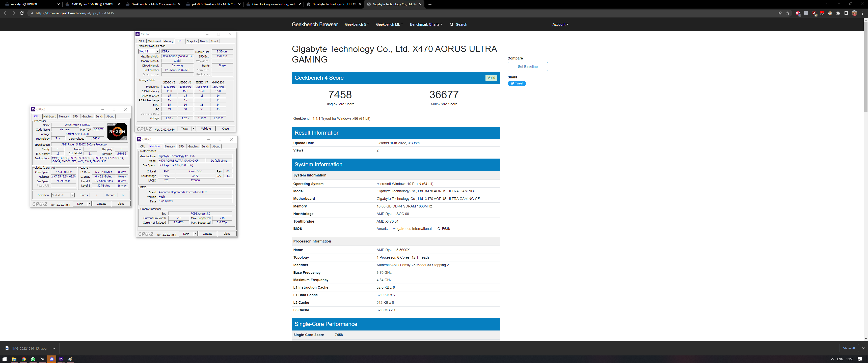Viewport: 868px width, 363px height.
Task: Switch to psk20r's Geekbench3 browser tab
Action: point(213,4)
